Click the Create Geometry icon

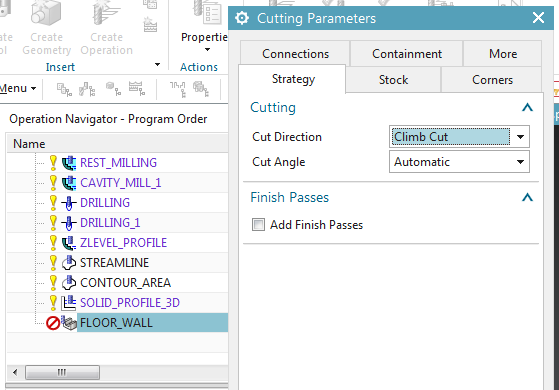coord(46,14)
